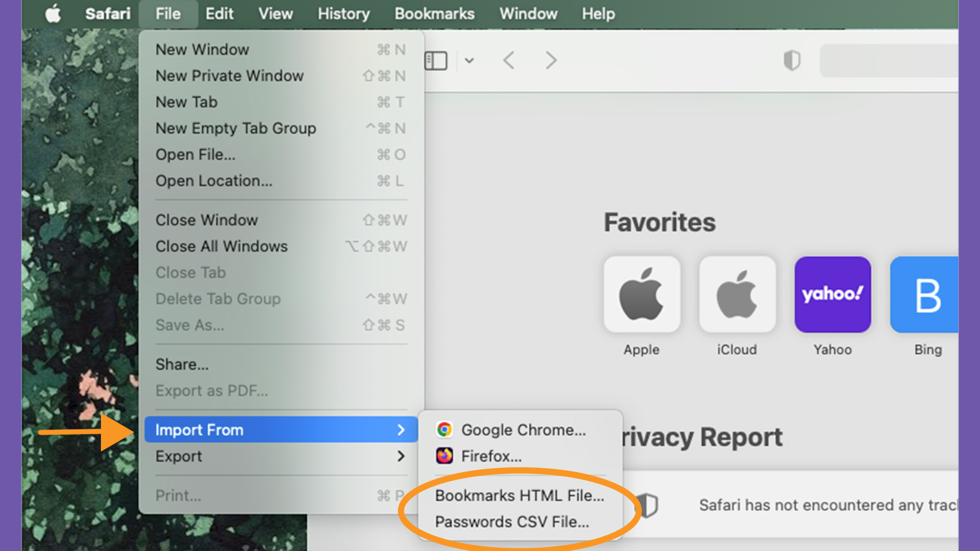Choose New Private Window
Screen dimensions: 980x551
230,76
